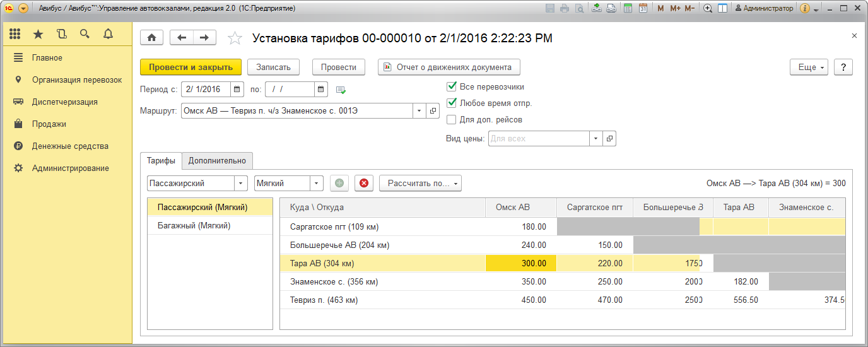Viewport: 868px width, 347px height.
Task: Add document to favorites with star icon
Action: click(x=235, y=38)
